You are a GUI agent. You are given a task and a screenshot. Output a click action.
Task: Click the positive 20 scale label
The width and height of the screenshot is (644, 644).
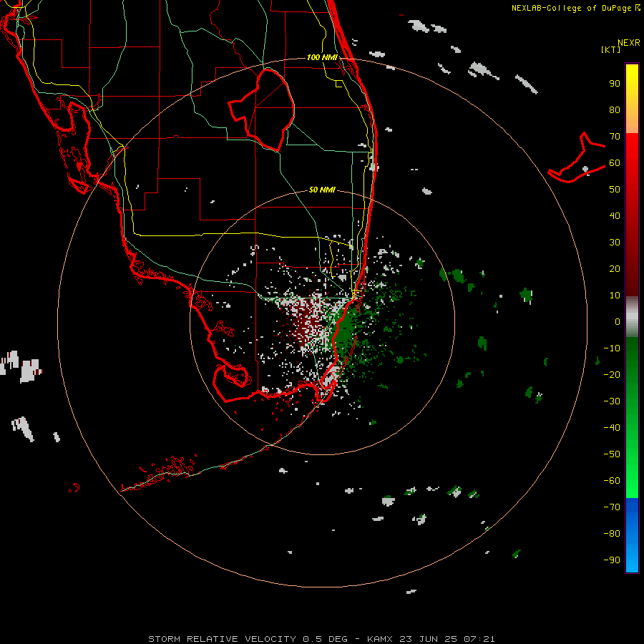[x=615, y=269]
